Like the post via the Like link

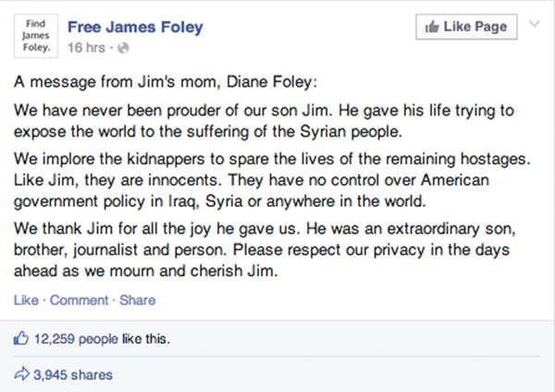coord(26,300)
